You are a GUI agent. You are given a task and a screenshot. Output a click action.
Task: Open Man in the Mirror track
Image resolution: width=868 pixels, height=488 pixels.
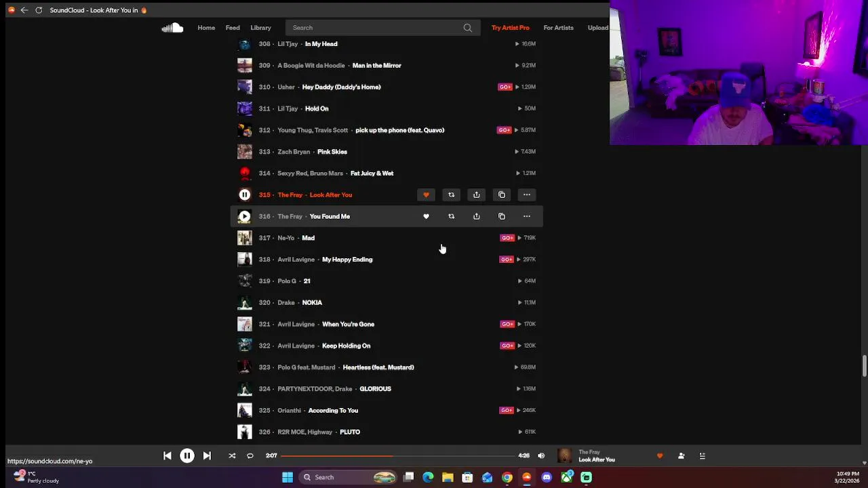point(377,66)
